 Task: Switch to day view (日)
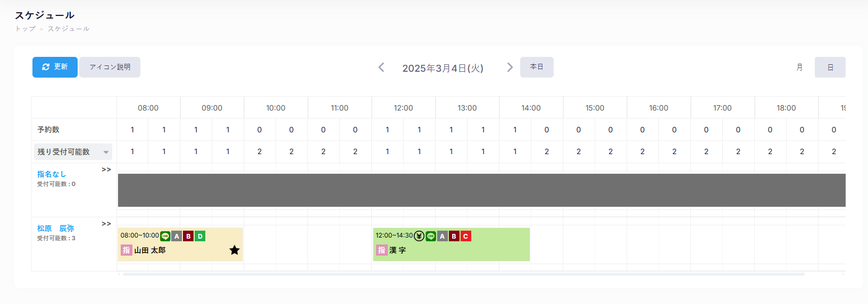click(x=830, y=67)
